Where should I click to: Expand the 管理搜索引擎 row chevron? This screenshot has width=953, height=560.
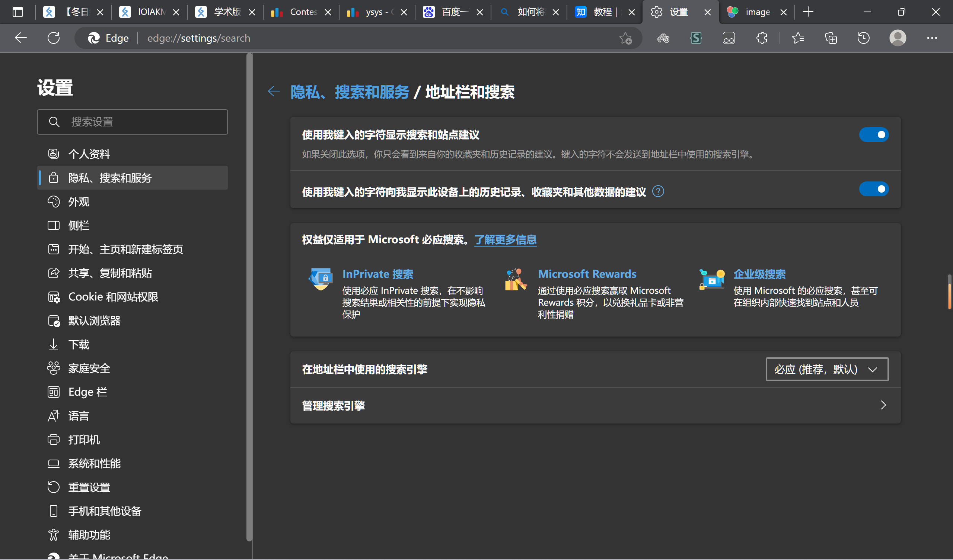883,405
